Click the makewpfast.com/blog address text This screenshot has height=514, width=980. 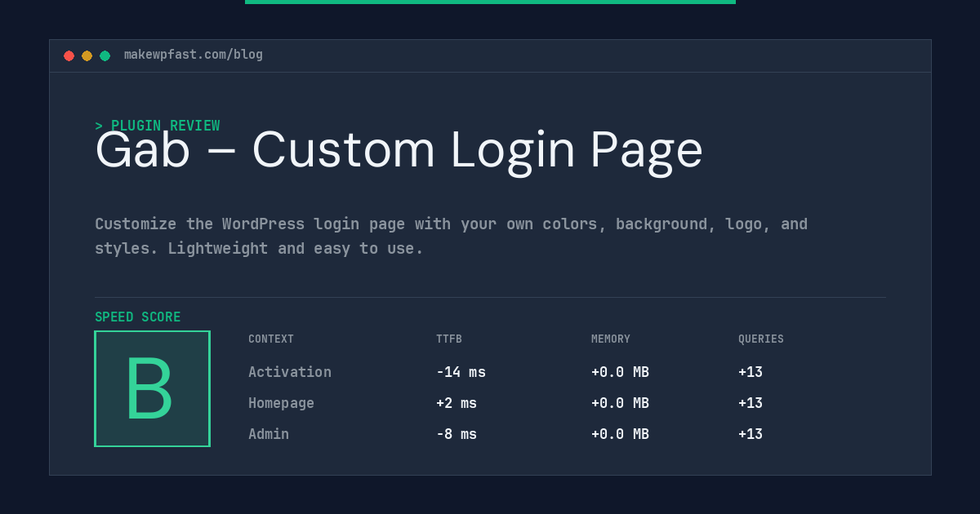(x=194, y=55)
